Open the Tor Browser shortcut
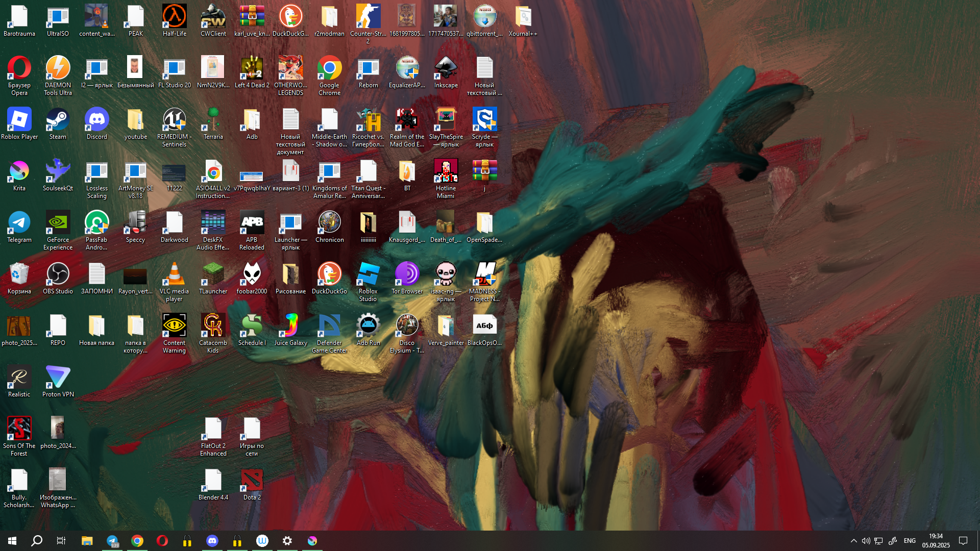The height and width of the screenshot is (551, 980). click(407, 279)
